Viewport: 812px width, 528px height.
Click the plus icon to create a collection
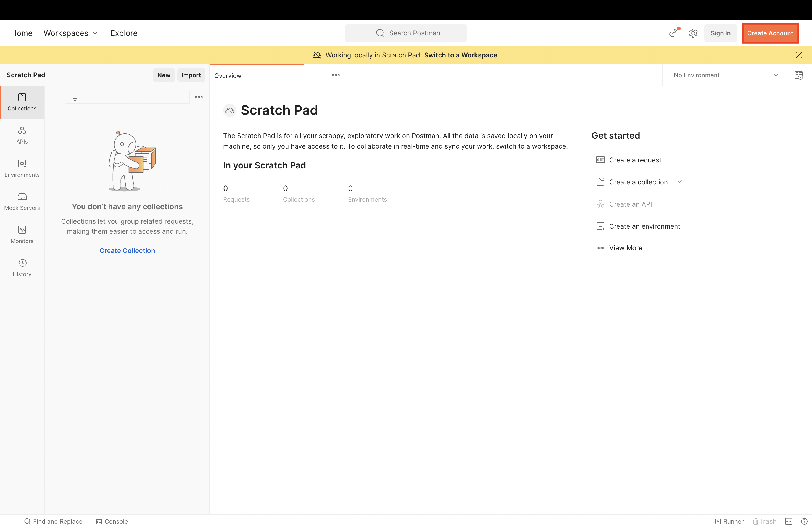point(56,97)
